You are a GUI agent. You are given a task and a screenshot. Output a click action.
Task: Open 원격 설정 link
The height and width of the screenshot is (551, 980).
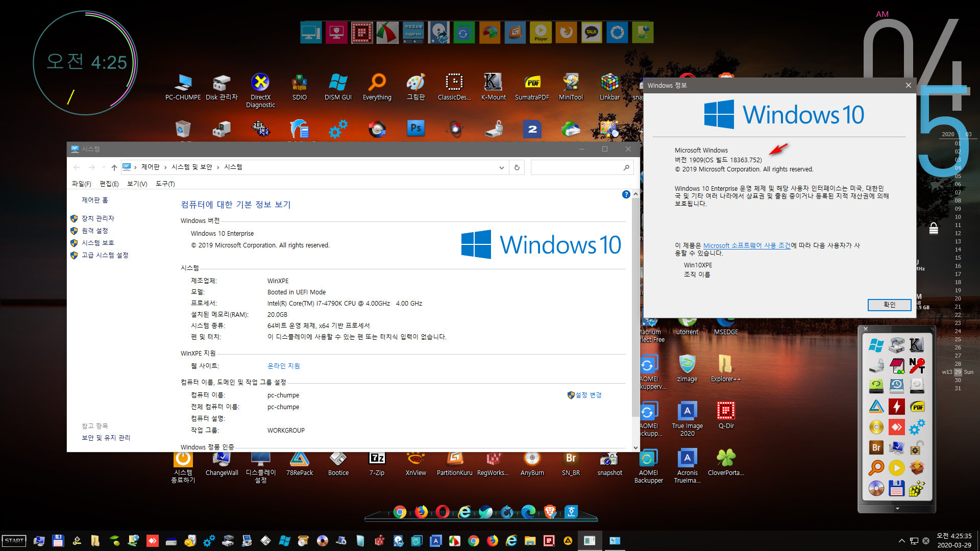click(x=95, y=231)
